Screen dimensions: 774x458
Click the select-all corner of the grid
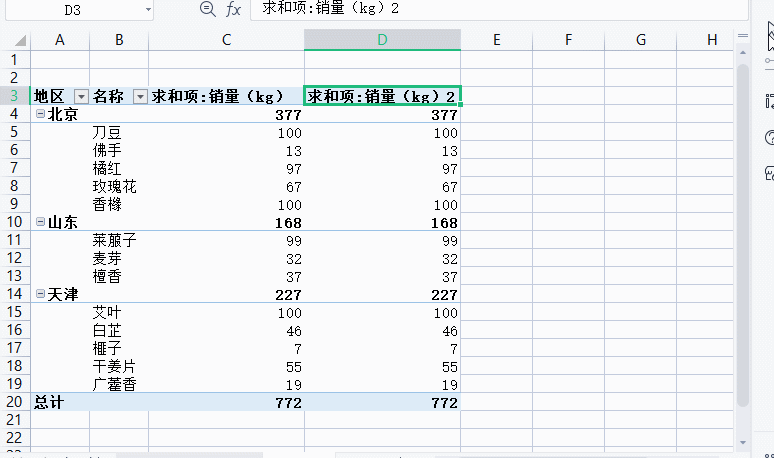(14, 39)
